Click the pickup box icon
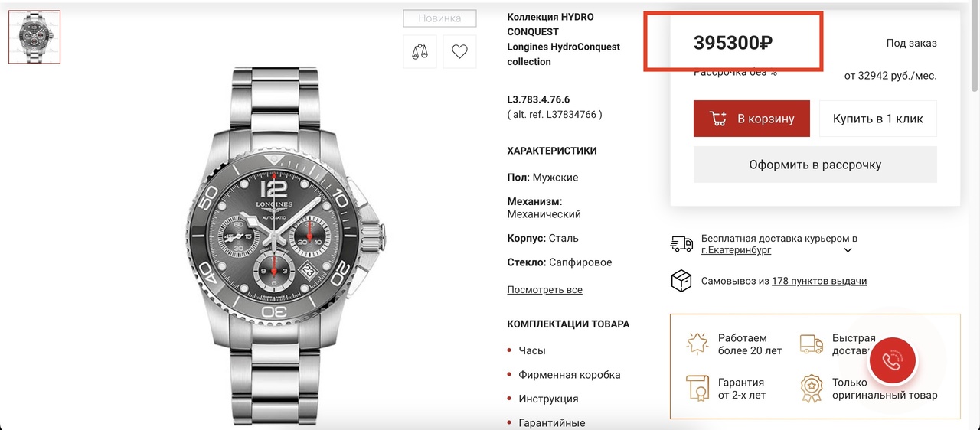980x430 pixels. point(681,281)
